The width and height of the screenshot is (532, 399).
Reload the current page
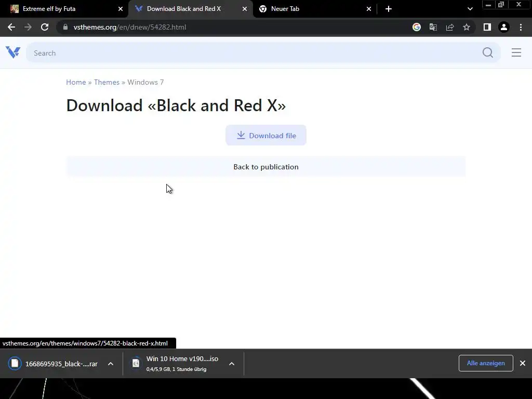[45, 27]
